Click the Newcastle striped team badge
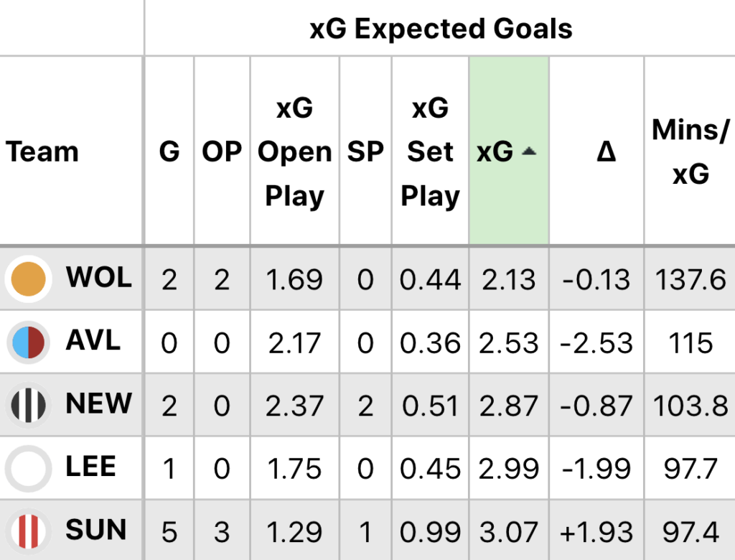The height and width of the screenshot is (560, 735). [29, 406]
